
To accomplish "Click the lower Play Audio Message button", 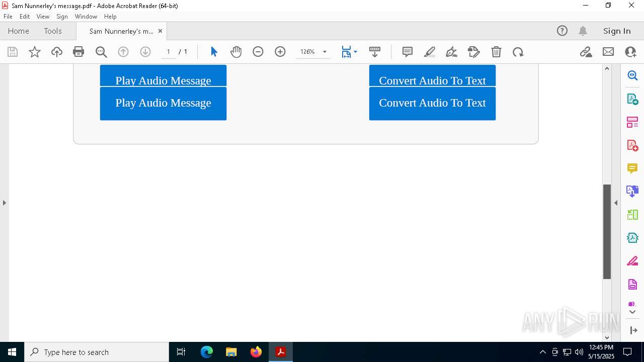I will (163, 103).
